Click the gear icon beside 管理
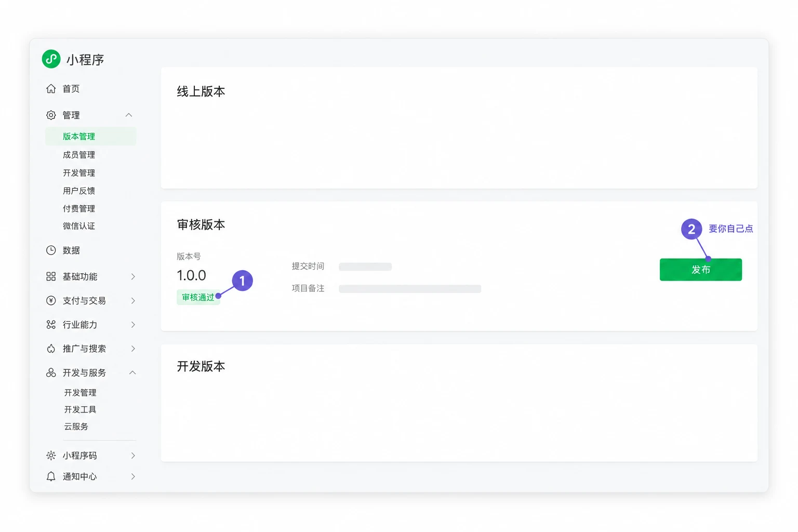The height and width of the screenshot is (532, 798). (x=51, y=115)
